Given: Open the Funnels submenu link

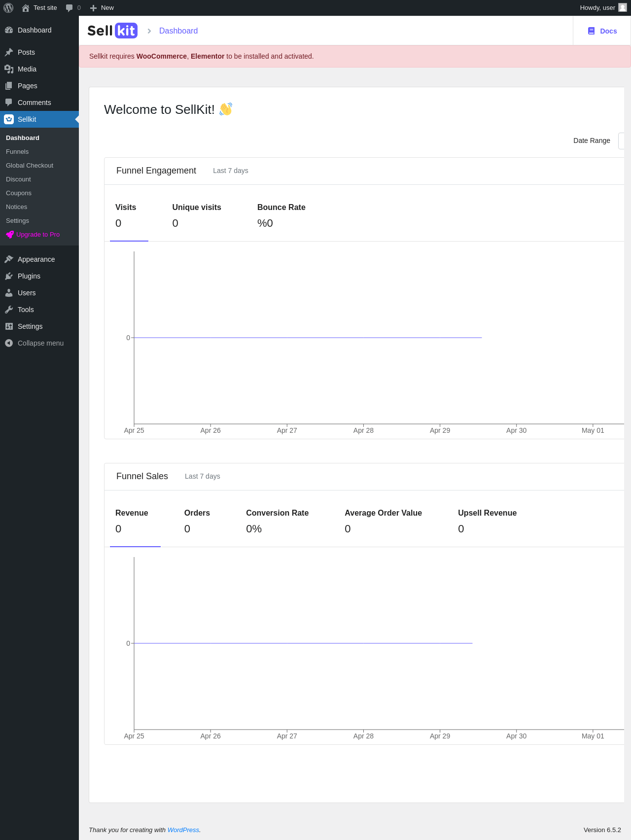Looking at the screenshot, I should click(x=17, y=152).
